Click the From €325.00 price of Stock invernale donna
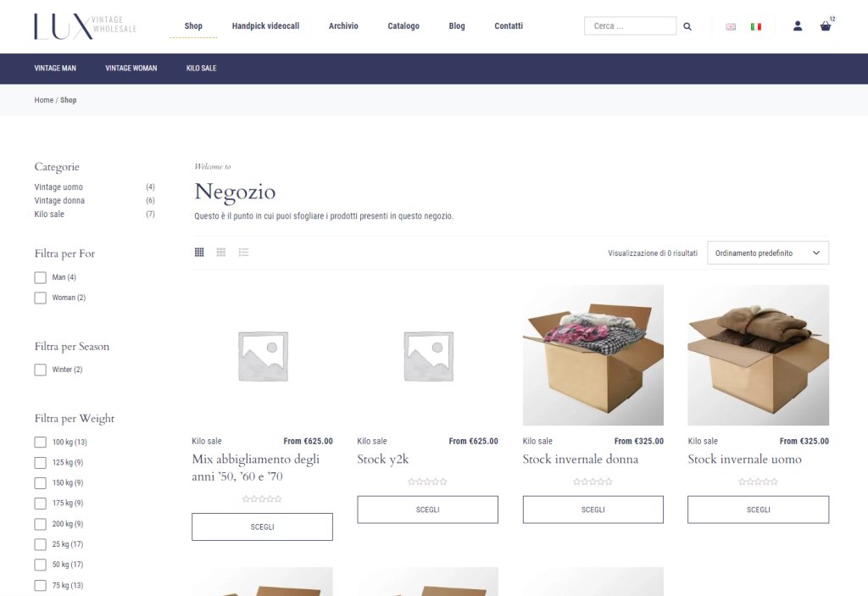 pos(639,442)
